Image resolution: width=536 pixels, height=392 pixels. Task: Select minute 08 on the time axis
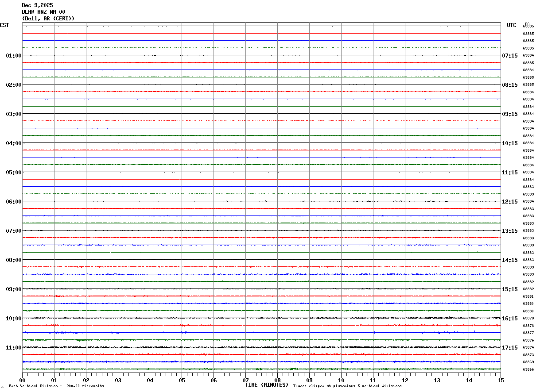[x=277, y=380]
